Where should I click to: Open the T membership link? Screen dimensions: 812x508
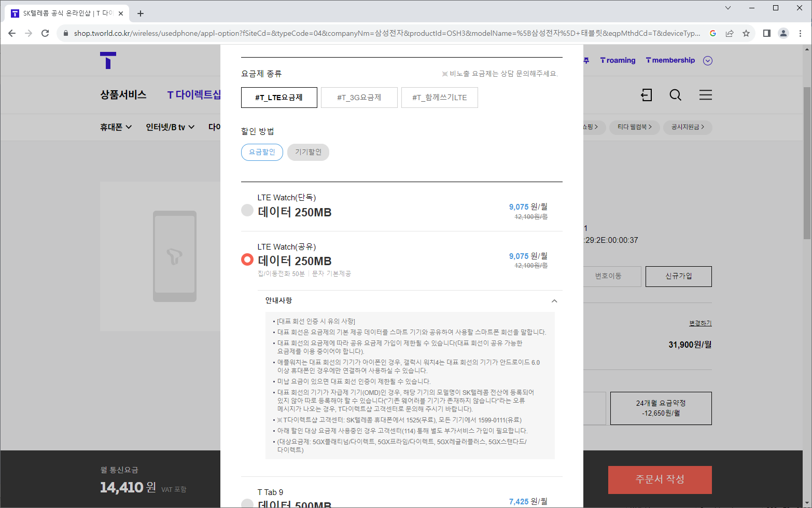(x=670, y=61)
